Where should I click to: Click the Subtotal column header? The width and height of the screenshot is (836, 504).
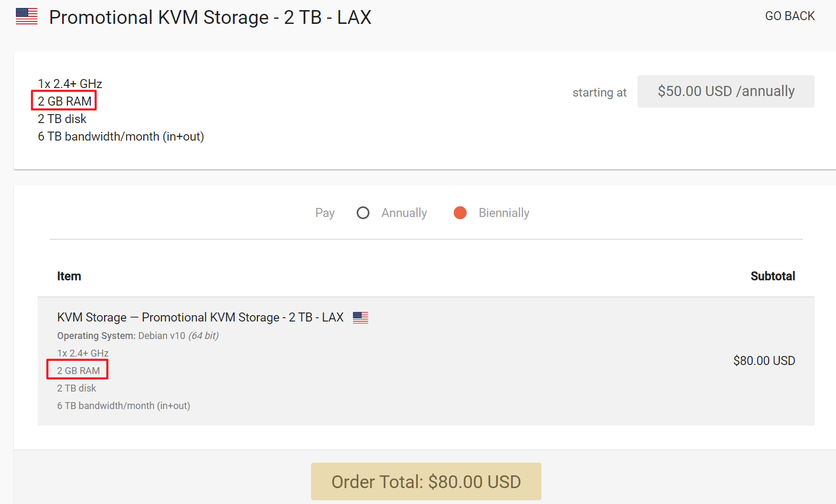pos(772,276)
